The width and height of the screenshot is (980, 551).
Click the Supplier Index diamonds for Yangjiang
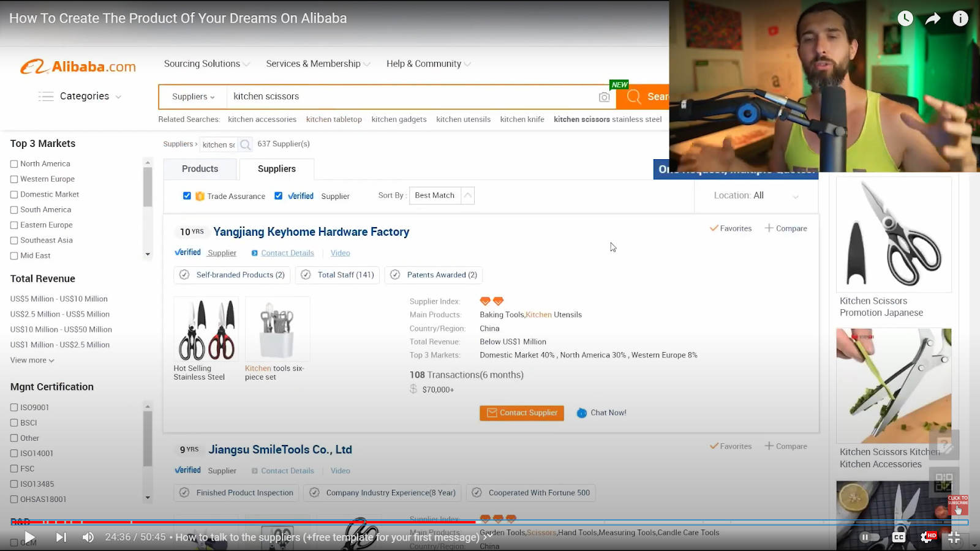pyautogui.click(x=491, y=301)
